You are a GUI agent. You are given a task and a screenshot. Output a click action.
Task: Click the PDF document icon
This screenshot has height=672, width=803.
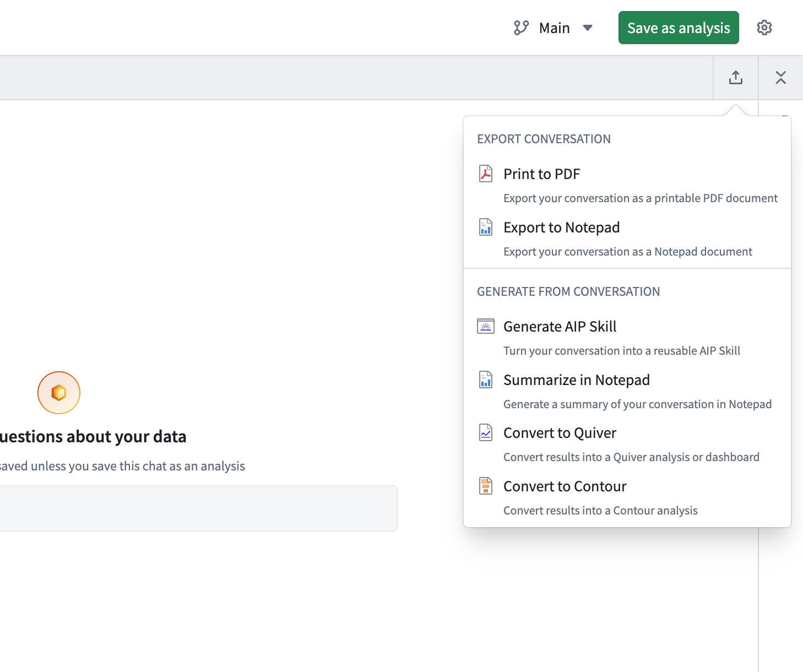tap(485, 174)
